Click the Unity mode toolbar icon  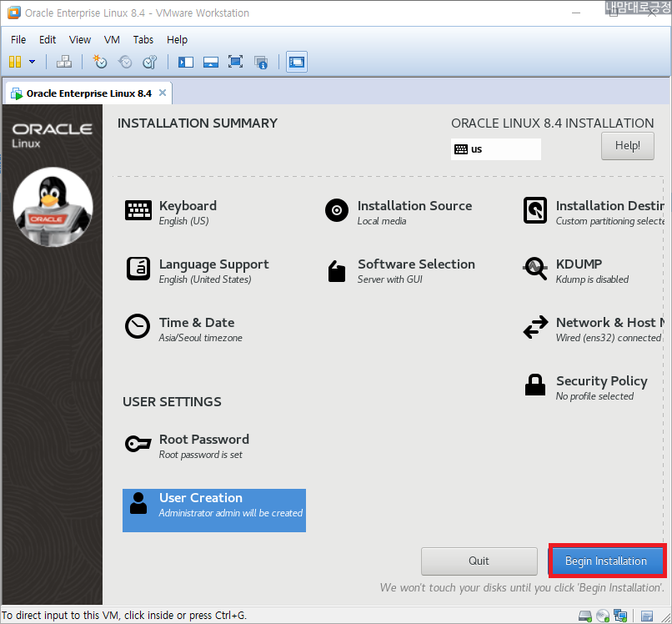261,63
